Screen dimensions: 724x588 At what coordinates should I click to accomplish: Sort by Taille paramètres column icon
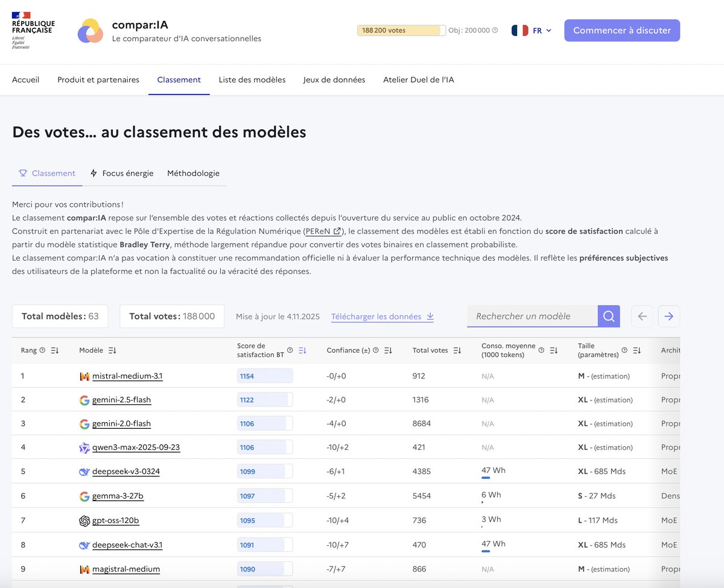tap(637, 350)
